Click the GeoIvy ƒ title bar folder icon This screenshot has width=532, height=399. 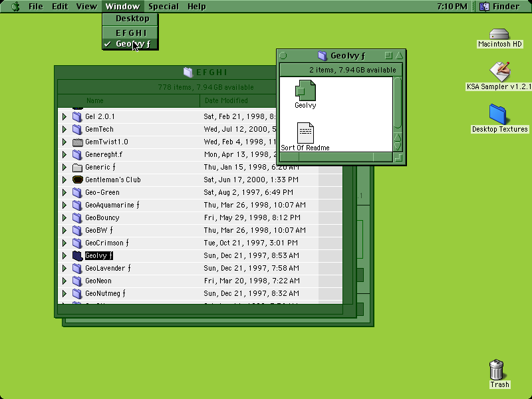pos(323,56)
